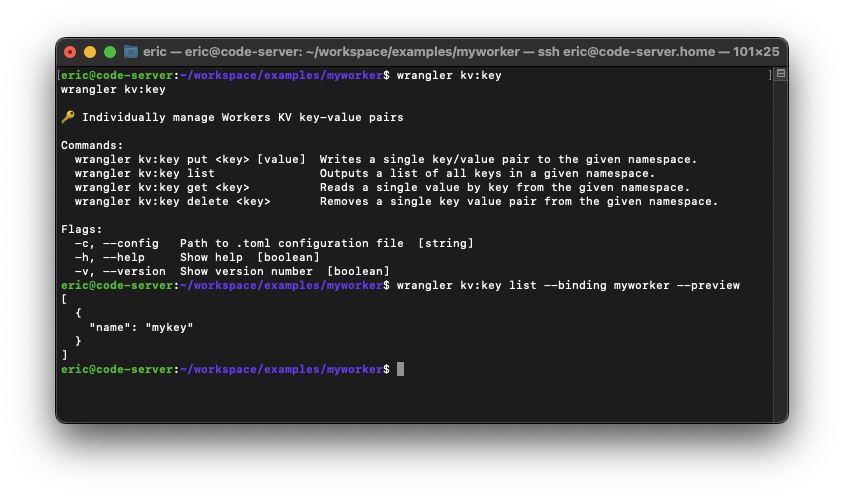Zoom the terminal window with green button
The height and width of the screenshot is (497, 844).
pyautogui.click(x=110, y=52)
